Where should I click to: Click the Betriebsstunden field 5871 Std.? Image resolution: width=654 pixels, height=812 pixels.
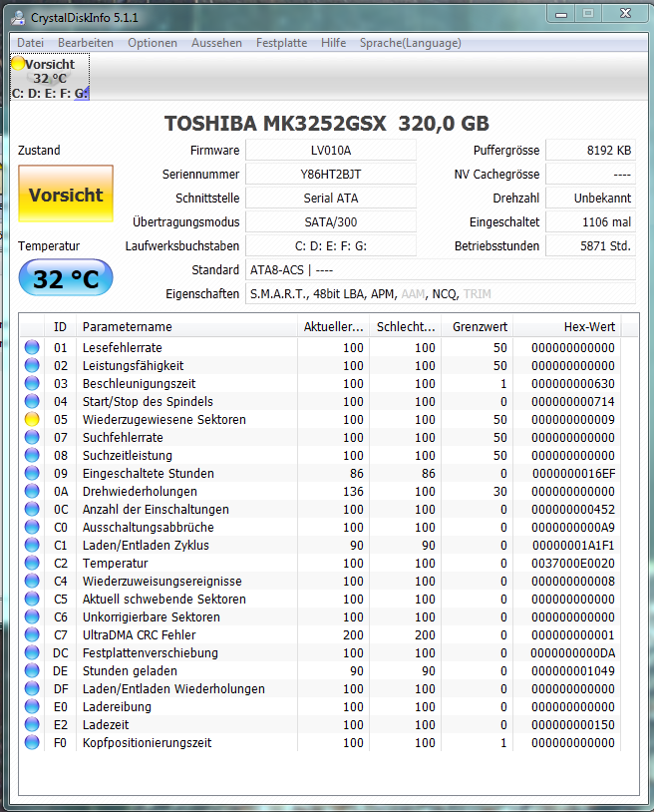pos(590,245)
